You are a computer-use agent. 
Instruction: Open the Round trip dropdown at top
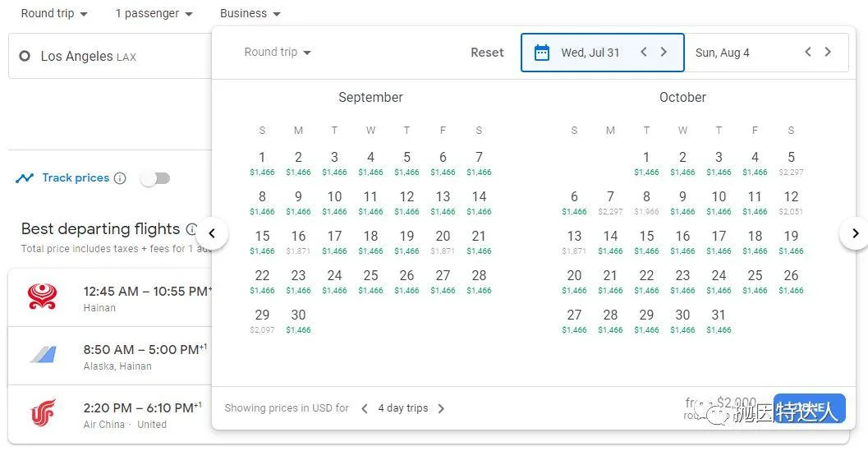(54, 13)
